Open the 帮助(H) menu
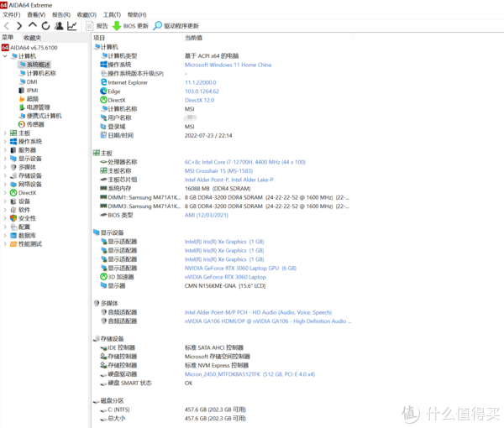The image size is (504, 428). (137, 15)
